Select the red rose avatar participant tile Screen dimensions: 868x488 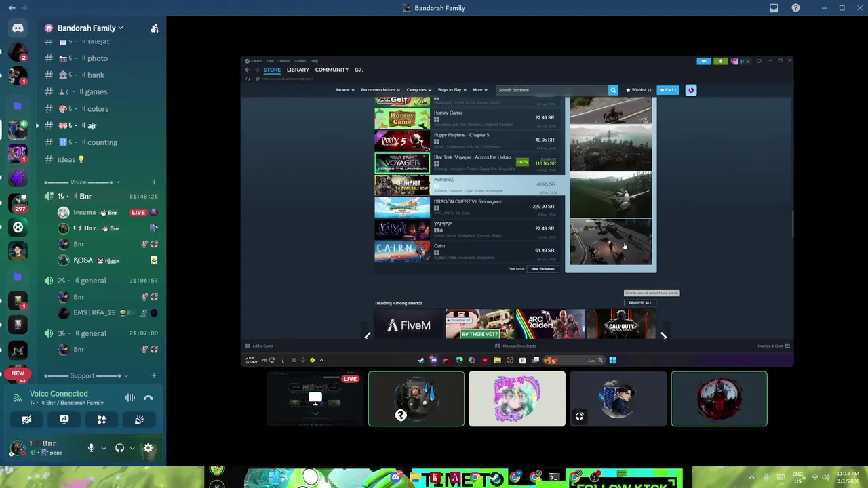coord(719,399)
